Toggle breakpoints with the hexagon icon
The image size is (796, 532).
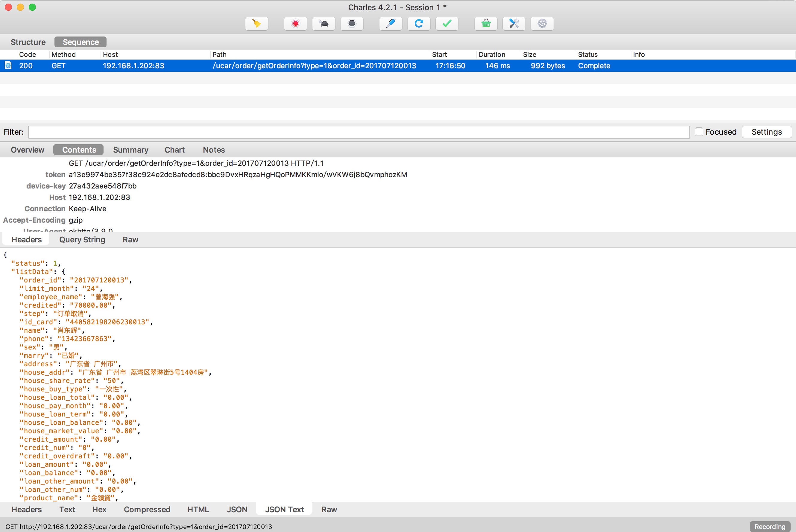(352, 23)
